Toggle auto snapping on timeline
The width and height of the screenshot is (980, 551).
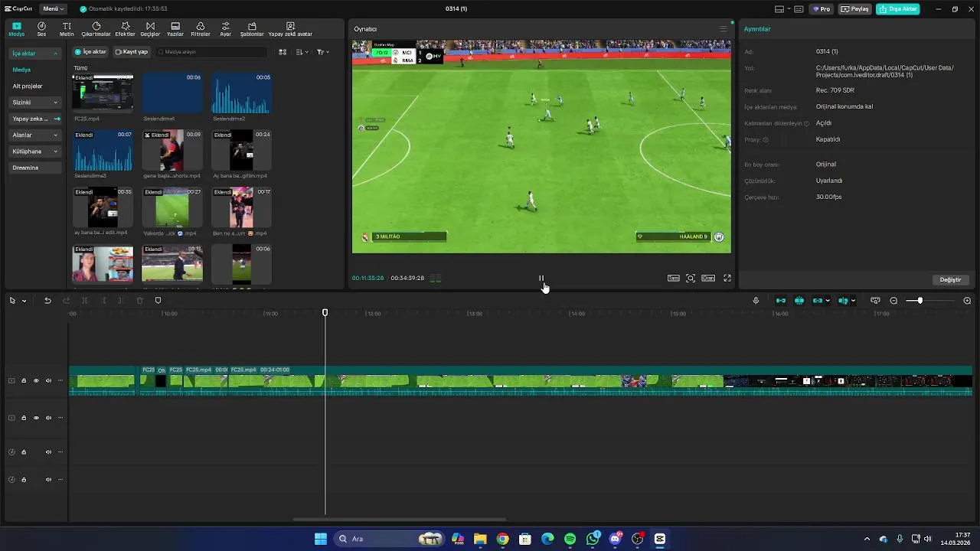click(x=799, y=301)
